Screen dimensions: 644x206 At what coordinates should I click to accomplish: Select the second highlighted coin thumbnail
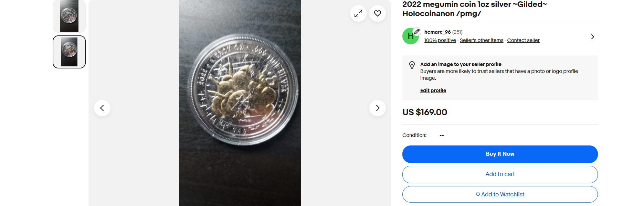tap(69, 52)
